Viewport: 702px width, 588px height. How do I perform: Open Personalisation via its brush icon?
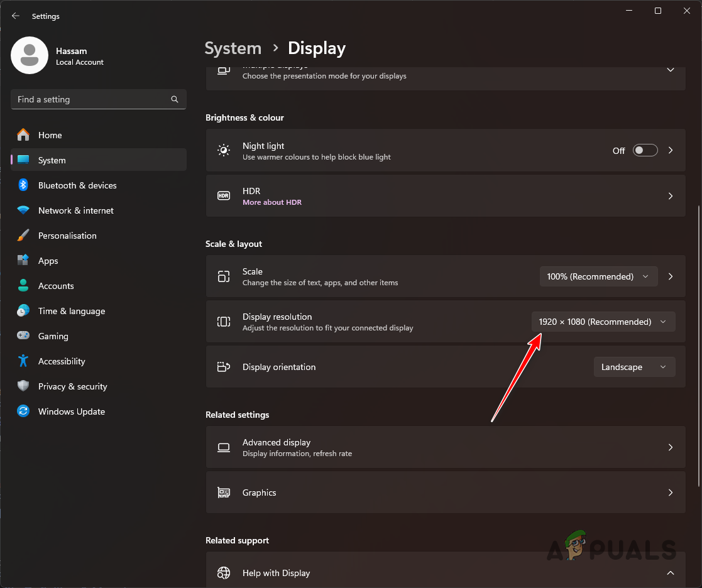pyautogui.click(x=23, y=236)
